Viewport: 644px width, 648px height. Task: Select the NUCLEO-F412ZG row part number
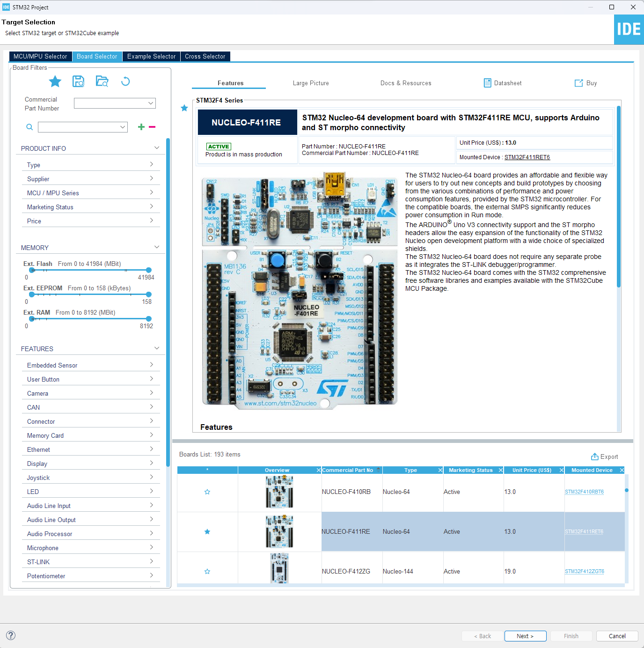(346, 571)
